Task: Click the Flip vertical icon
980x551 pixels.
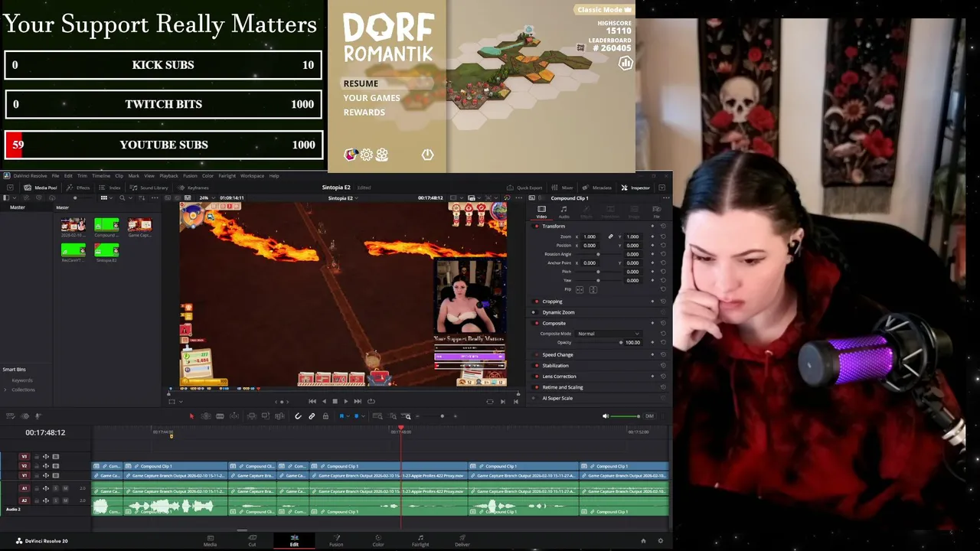Action: [x=593, y=290]
